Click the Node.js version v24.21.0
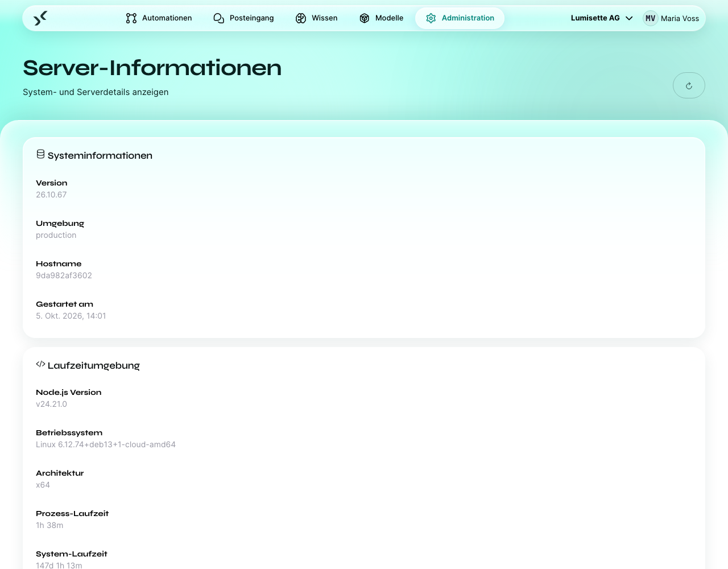728x569 pixels. tap(51, 404)
